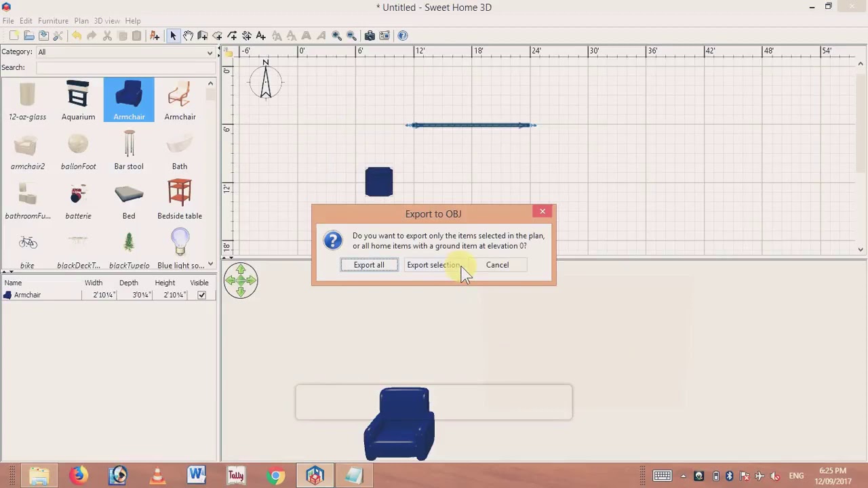Activate the Select arrow tool
The width and height of the screenshot is (868, 488).
(173, 36)
